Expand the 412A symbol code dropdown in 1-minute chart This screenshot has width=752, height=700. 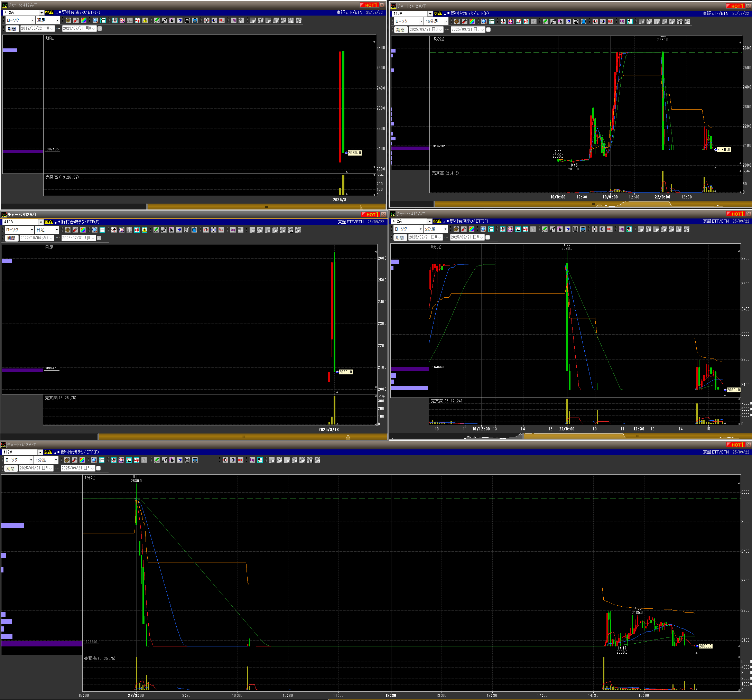40,452
